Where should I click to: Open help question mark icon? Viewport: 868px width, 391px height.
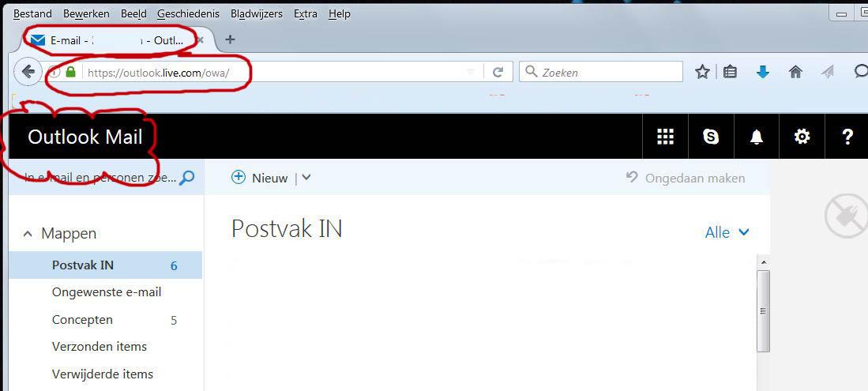847,136
